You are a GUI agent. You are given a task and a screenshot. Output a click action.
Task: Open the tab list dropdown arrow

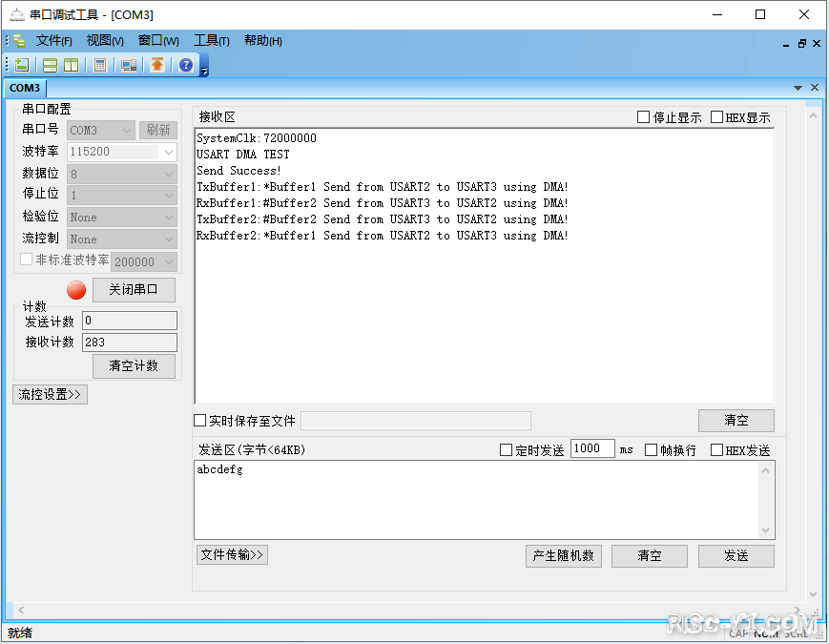[798, 88]
